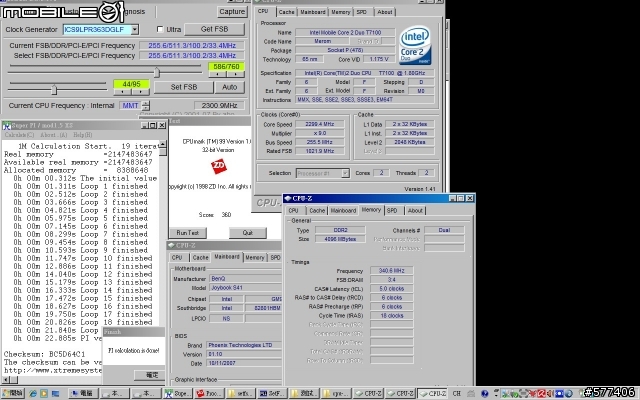The height and width of the screenshot is (400, 640).
Task: Click the upper FSB slider thumb
Action: point(157,73)
